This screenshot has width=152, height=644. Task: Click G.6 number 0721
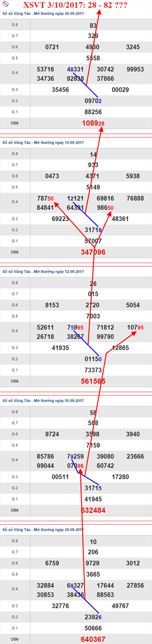point(52,47)
